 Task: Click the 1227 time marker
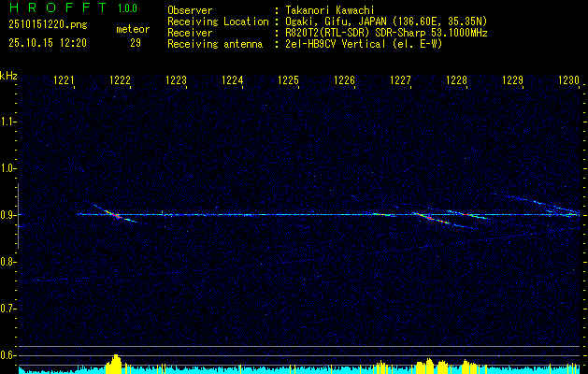(x=400, y=79)
